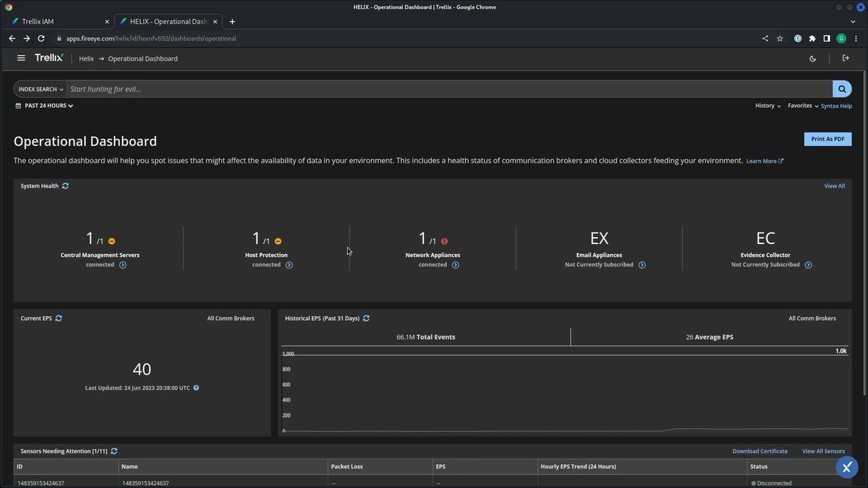Viewport: 868px width, 488px height.
Task: Click the Trellix logo
Action: click(x=49, y=58)
